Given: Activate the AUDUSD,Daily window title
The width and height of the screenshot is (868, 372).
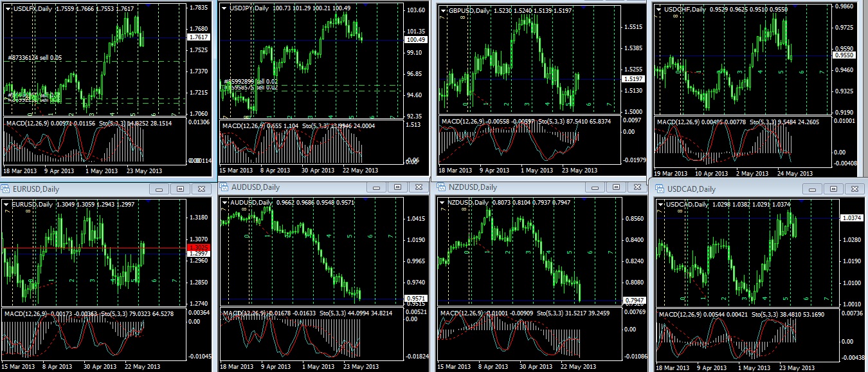Looking at the screenshot, I should point(255,187).
